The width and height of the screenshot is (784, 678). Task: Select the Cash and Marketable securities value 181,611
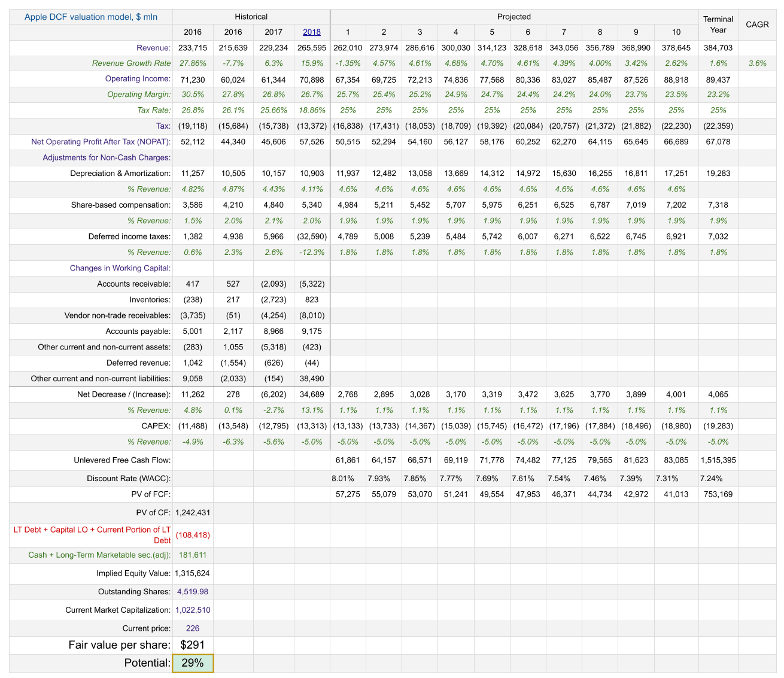point(193,555)
